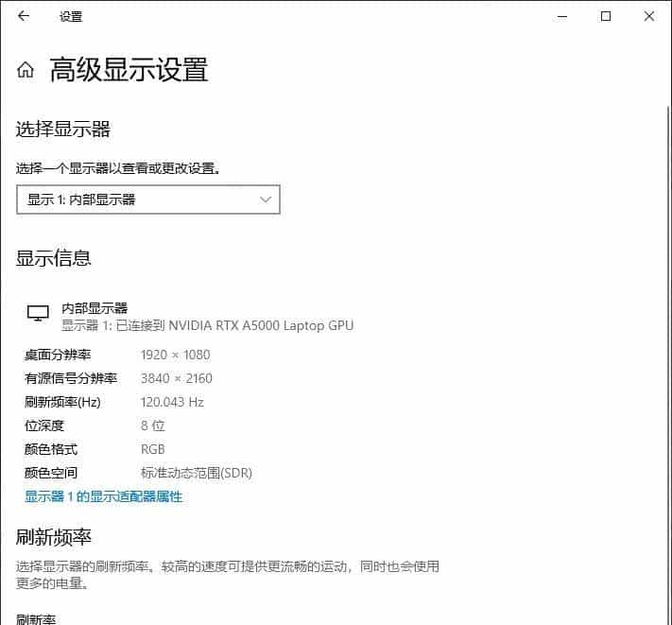Click the monitor icon beside 内部显示器
Image resolution: width=672 pixels, height=625 pixels.
coord(38,313)
